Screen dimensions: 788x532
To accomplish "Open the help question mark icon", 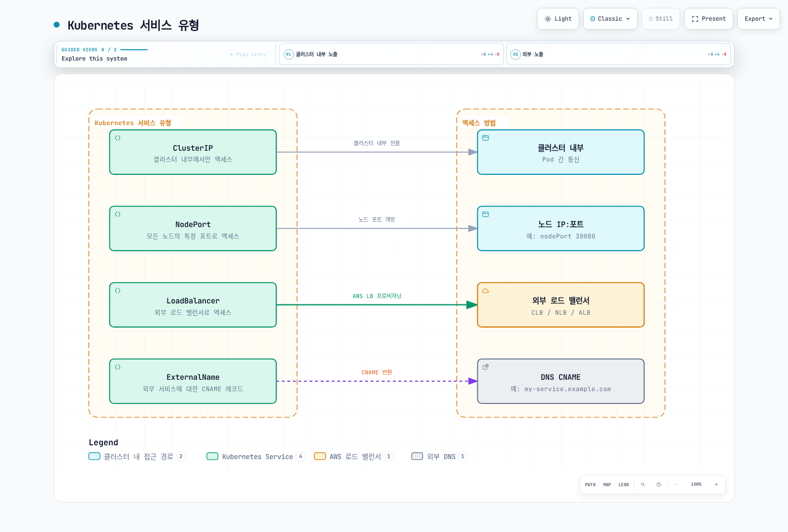I will (x=658, y=485).
